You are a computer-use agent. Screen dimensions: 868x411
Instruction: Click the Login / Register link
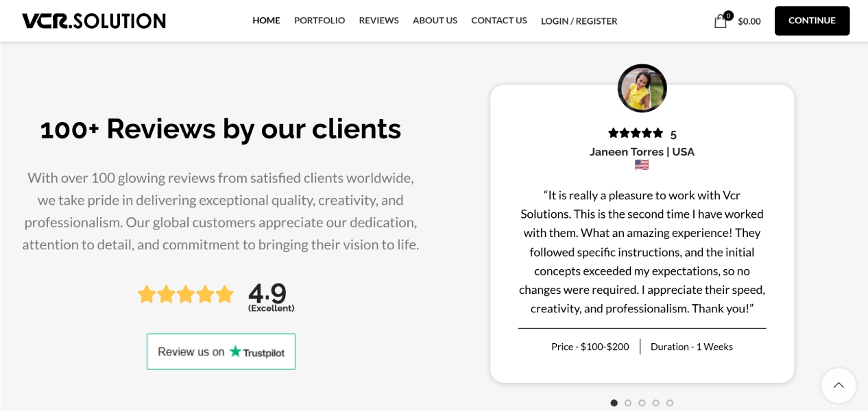(579, 21)
